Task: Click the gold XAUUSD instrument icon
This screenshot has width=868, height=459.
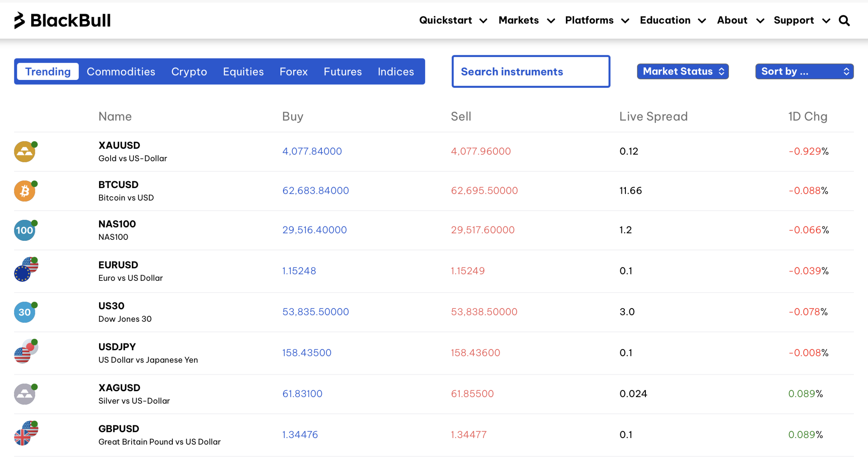Action: pos(25,151)
